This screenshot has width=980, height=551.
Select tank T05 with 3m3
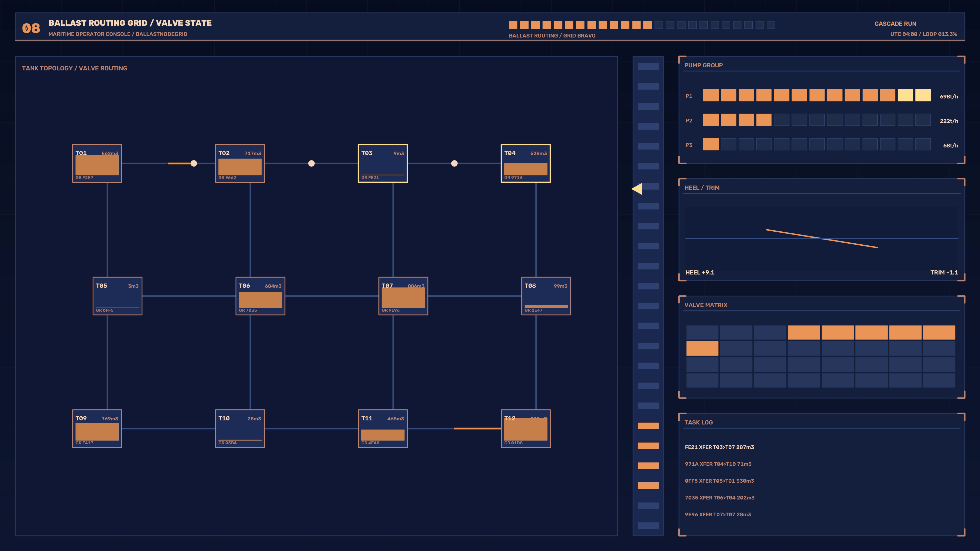point(117,296)
